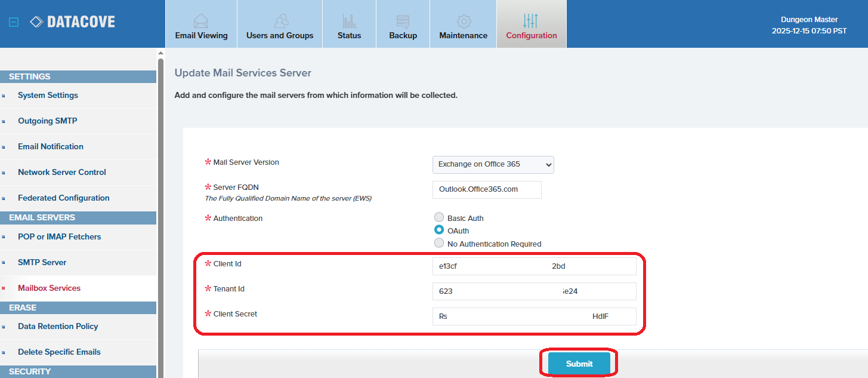Click the SETTINGS section header
This screenshot has width=868, height=378.
click(x=78, y=76)
